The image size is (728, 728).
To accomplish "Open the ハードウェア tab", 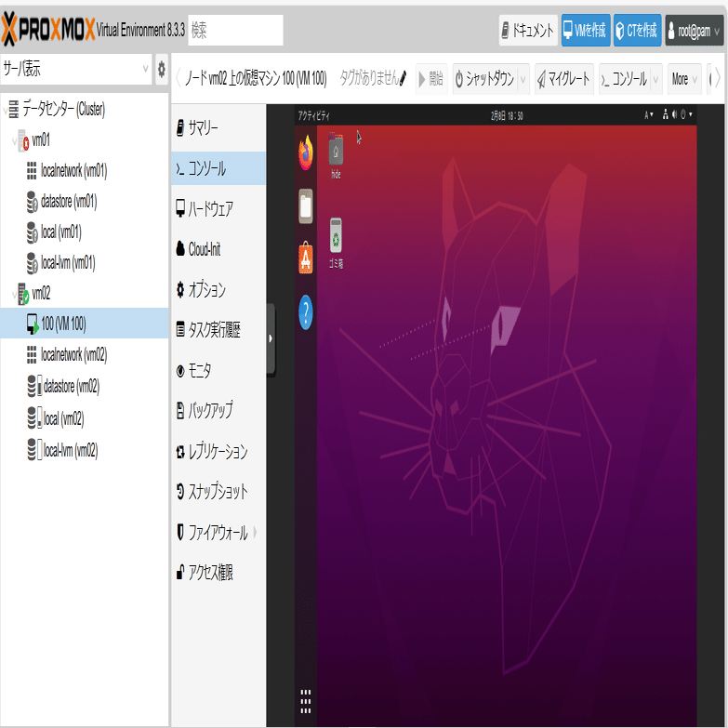I will pos(218,209).
